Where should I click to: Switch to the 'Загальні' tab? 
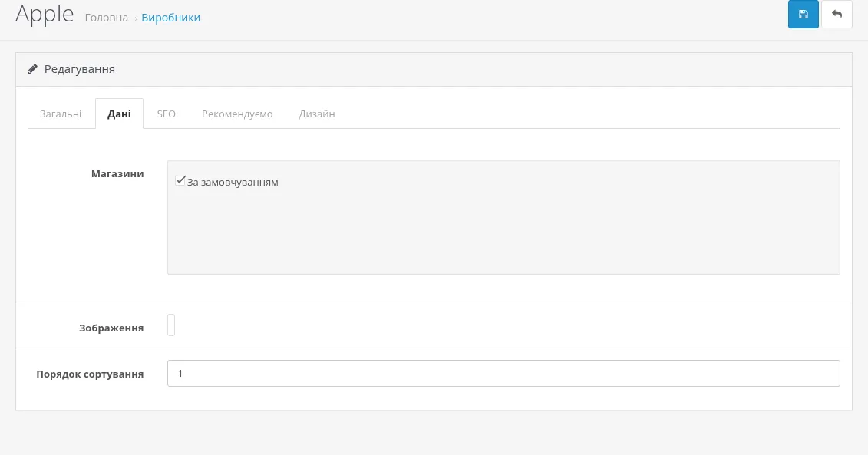(x=61, y=114)
